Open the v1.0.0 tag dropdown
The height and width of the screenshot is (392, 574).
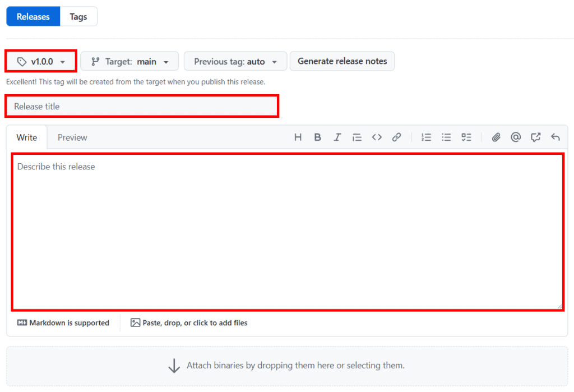[41, 61]
